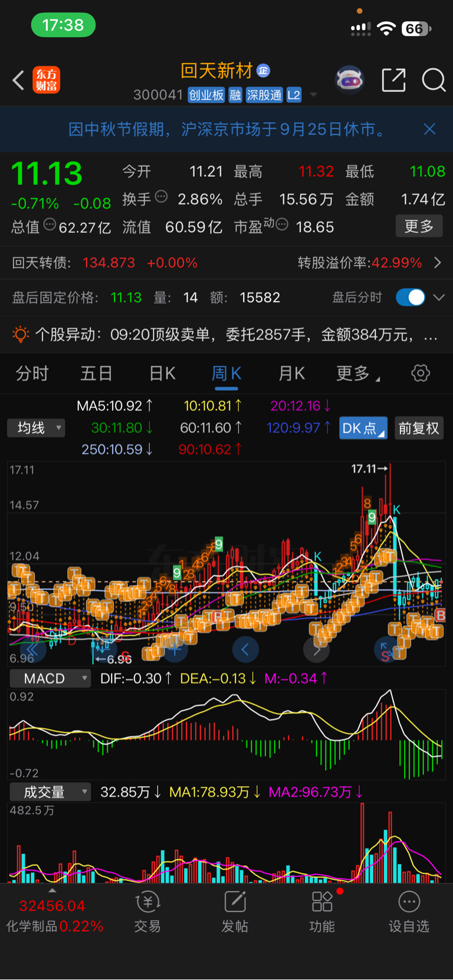Toggle the DK点 indicator button
453x980 pixels.
click(363, 428)
